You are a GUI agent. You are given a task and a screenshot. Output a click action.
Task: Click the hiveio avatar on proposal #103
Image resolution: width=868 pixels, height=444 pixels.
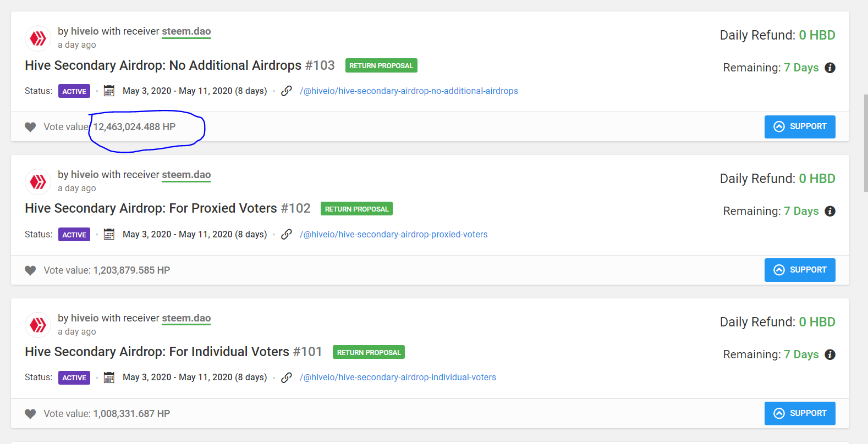tap(38, 38)
